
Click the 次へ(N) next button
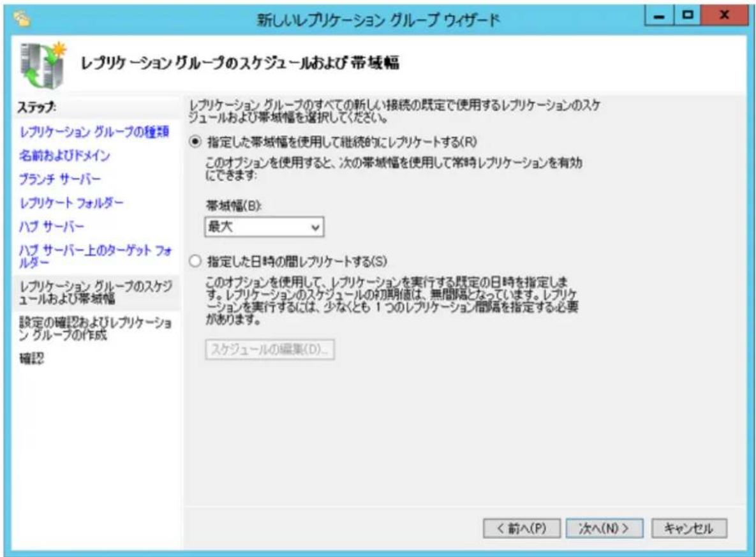click(604, 528)
